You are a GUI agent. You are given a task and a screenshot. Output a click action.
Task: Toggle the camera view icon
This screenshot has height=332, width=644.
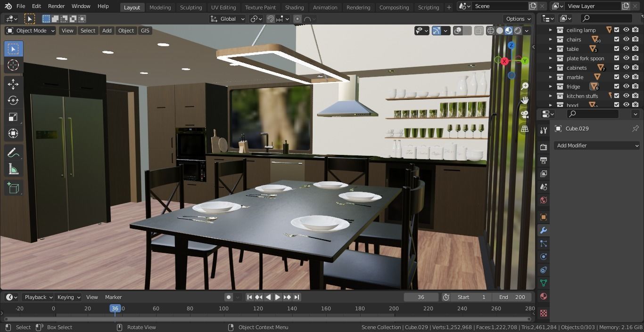click(525, 114)
